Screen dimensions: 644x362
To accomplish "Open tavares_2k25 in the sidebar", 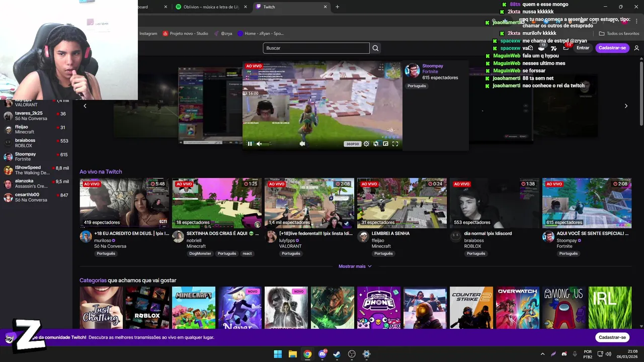I will [x=36, y=116].
